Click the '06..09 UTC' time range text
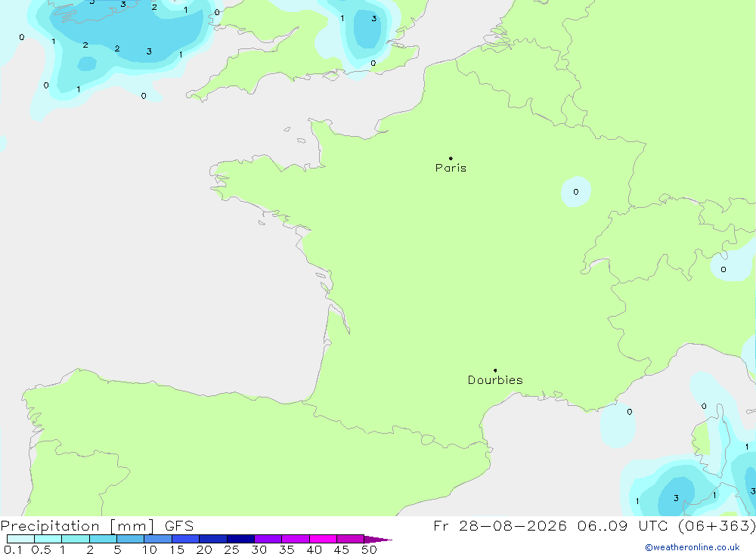This screenshot has height=554, width=756. point(623,526)
